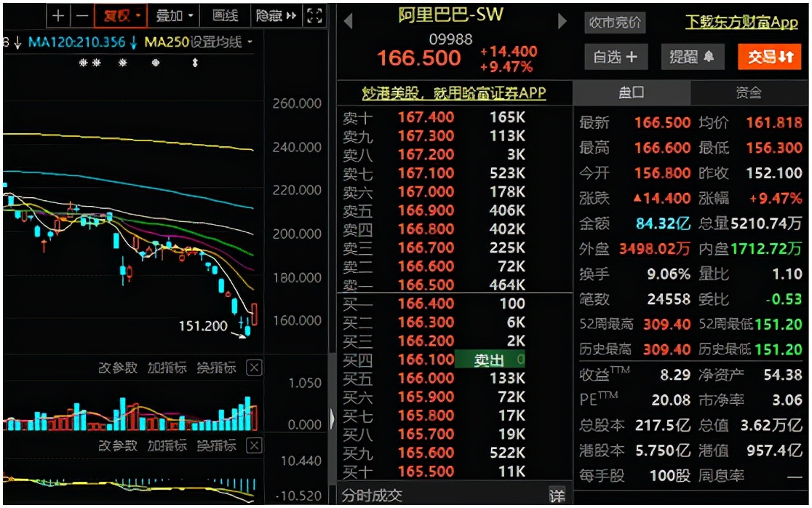Open 设置均线 moving average settings dropdown
The height and width of the screenshot is (508, 812).
221,42
